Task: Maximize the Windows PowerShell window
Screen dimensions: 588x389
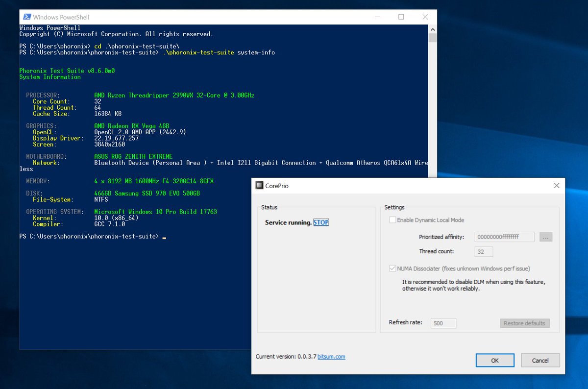Action: click(x=401, y=17)
